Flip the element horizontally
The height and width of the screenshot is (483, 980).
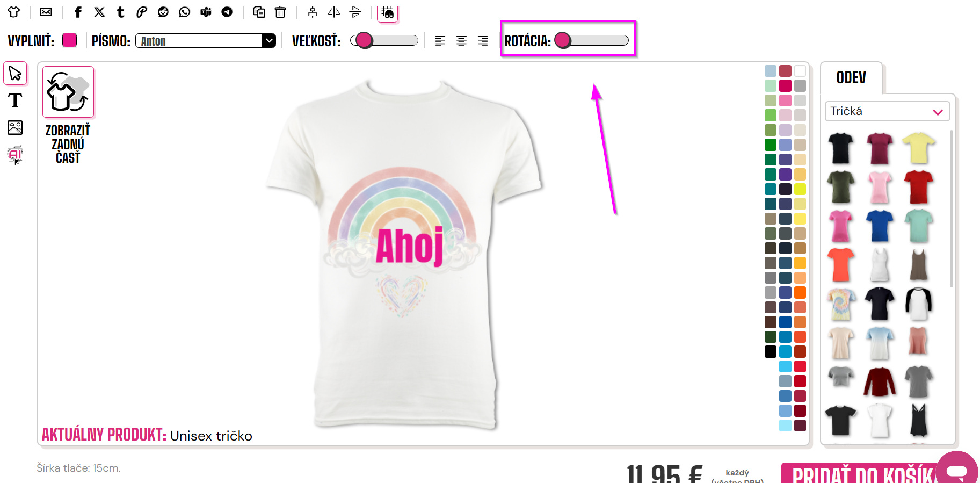334,12
